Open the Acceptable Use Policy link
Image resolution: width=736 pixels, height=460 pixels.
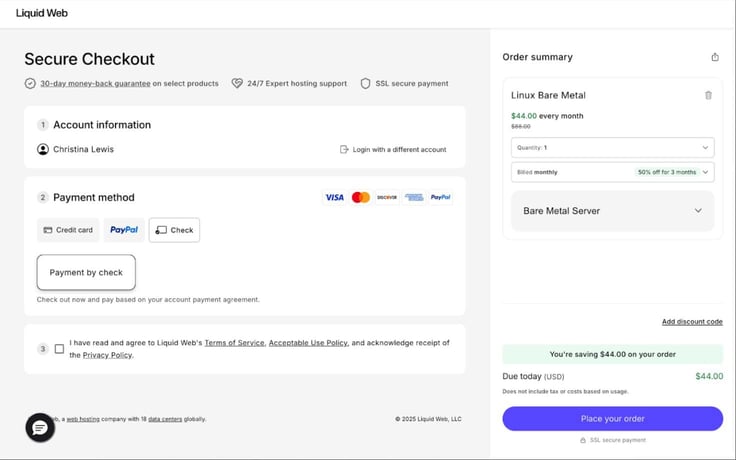(308, 343)
